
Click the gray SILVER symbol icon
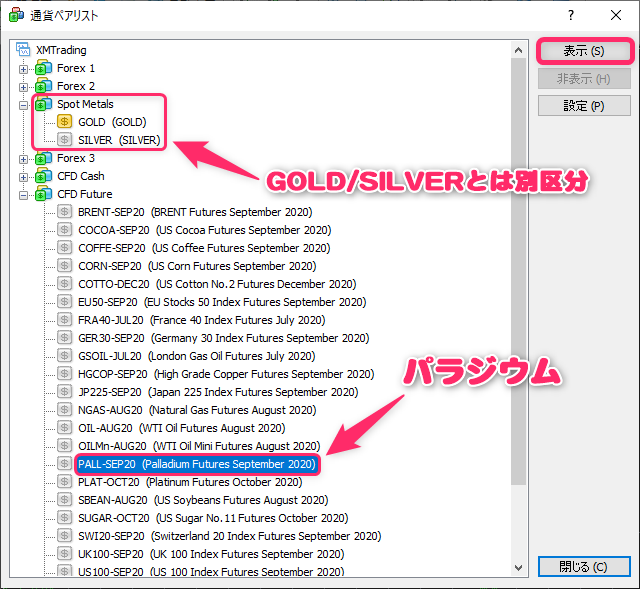64,140
